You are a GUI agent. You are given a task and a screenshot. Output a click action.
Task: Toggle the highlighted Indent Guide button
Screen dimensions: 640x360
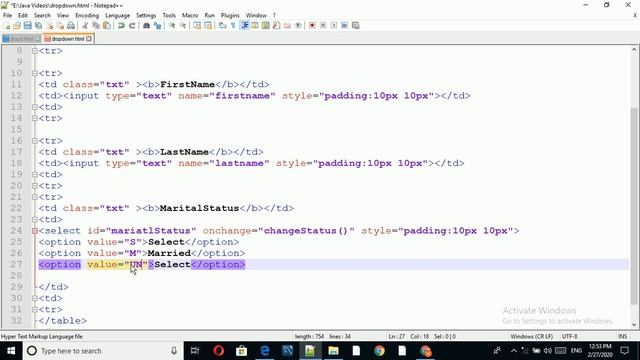click(x=244, y=26)
